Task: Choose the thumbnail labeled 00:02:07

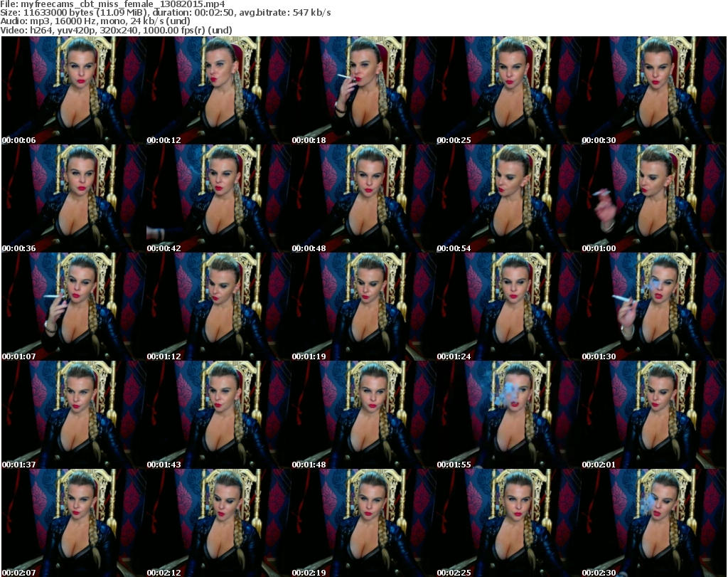Action: pyautogui.click(x=74, y=523)
